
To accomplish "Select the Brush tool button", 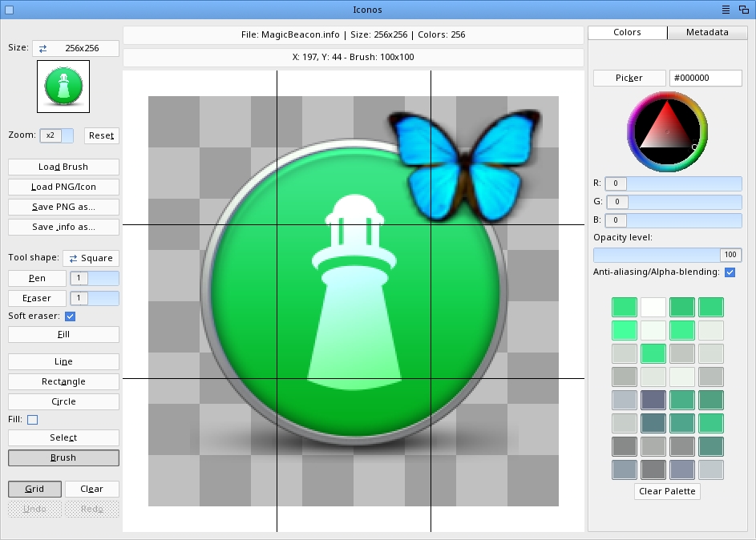I will [63, 457].
